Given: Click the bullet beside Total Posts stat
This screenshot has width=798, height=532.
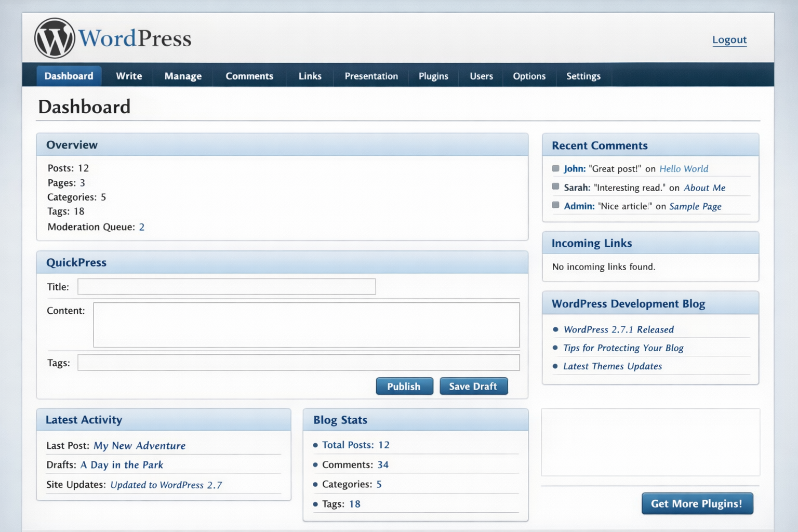Looking at the screenshot, I should pos(315,445).
